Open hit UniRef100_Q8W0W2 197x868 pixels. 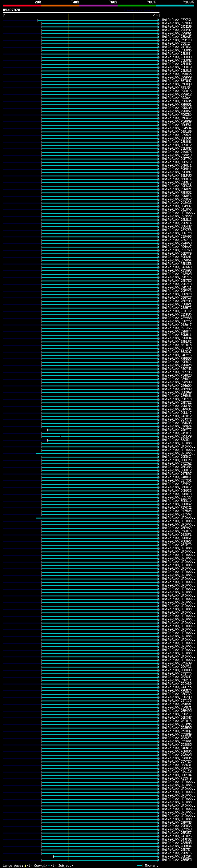pos(176,37)
